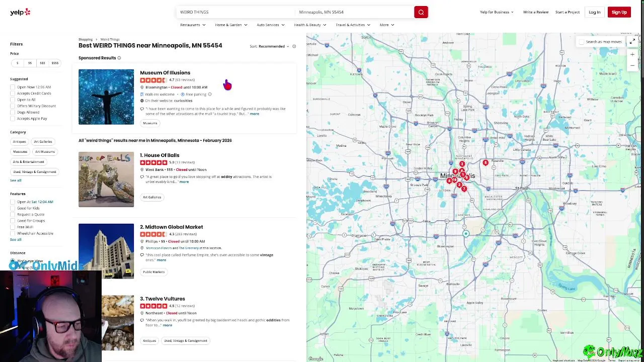Viewport: 644px width, 362px height.
Task: Expand the Restaurants menu
Action: pyautogui.click(x=193, y=25)
